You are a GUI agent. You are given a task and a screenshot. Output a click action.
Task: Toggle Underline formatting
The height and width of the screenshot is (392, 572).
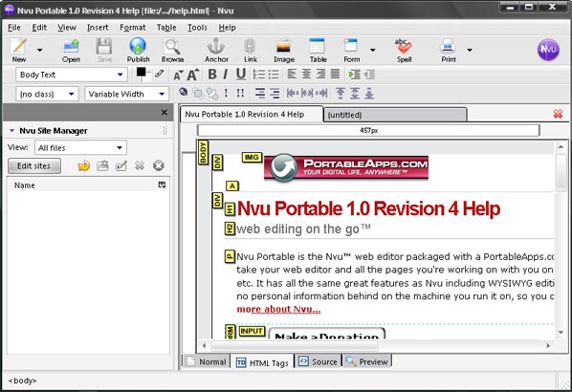pyautogui.click(x=240, y=74)
